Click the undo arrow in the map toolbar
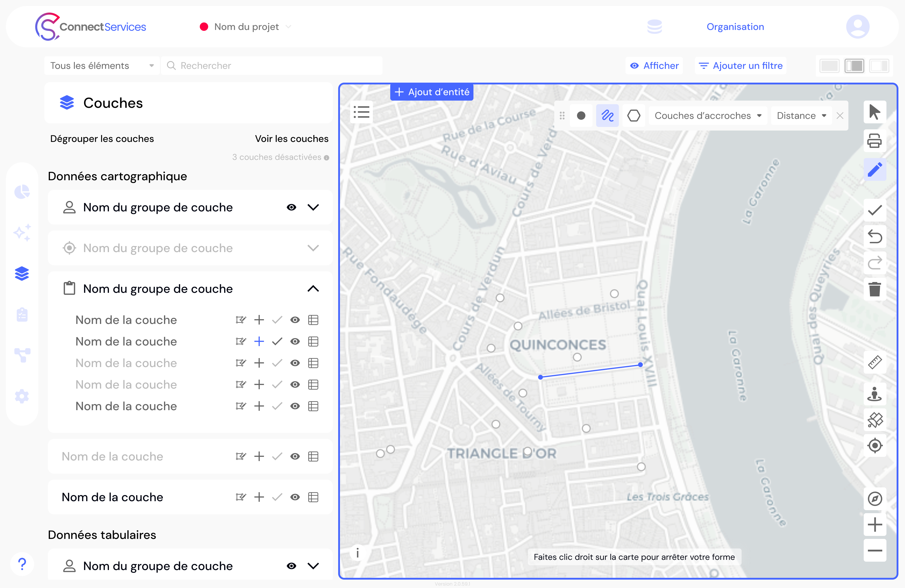This screenshot has height=588, width=905. (875, 237)
